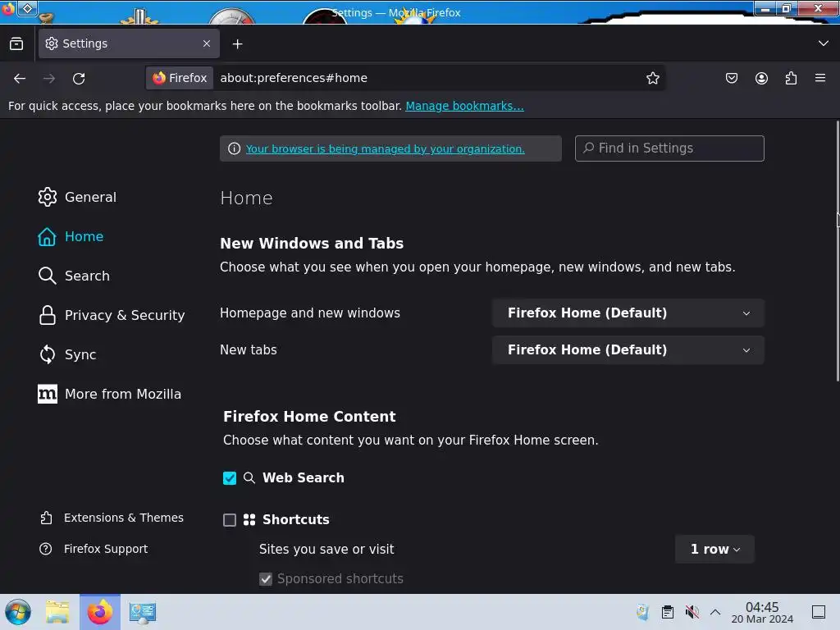The image size is (840, 630).
Task: Open the Search settings category
Action: pyautogui.click(x=75, y=276)
